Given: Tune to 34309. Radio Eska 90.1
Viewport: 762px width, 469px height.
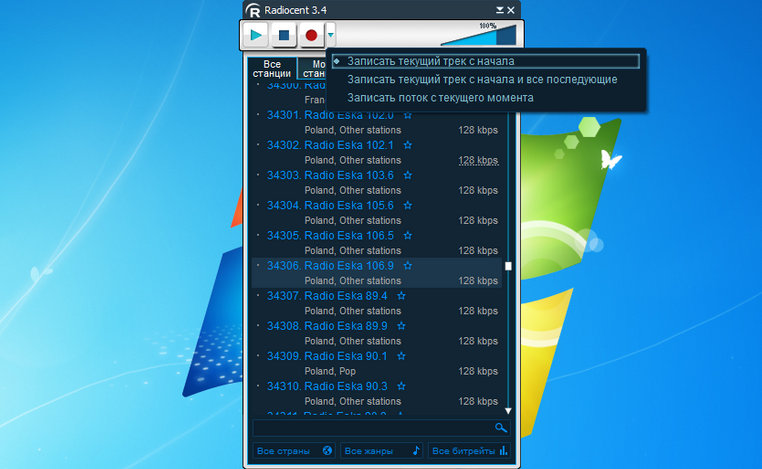Looking at the screenshot, I should [327, 356].
